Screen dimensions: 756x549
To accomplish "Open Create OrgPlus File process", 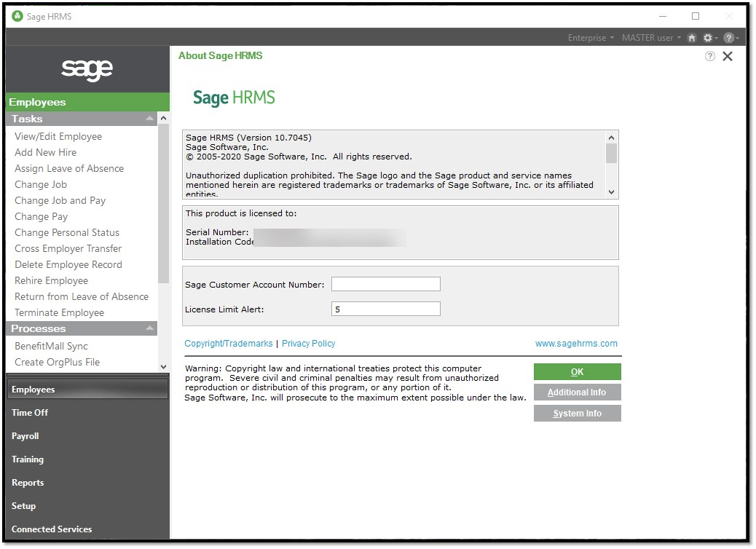I will click(57, 362).
